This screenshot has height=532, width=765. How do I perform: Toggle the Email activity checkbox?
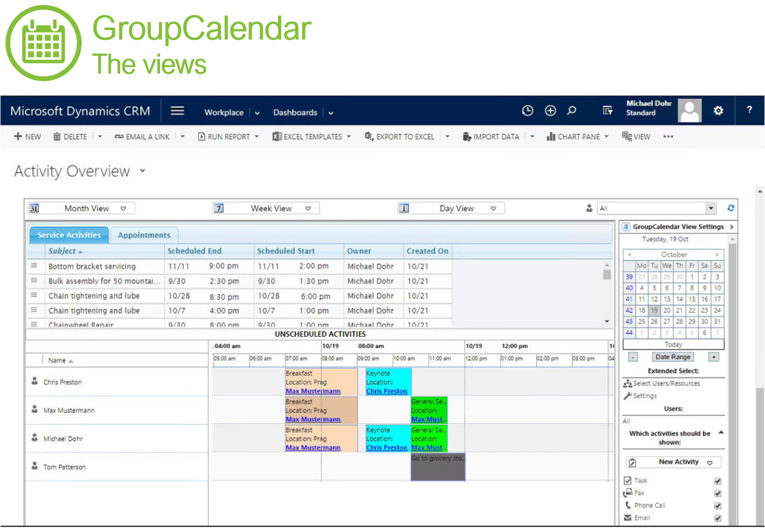click(x=717, y=518)
